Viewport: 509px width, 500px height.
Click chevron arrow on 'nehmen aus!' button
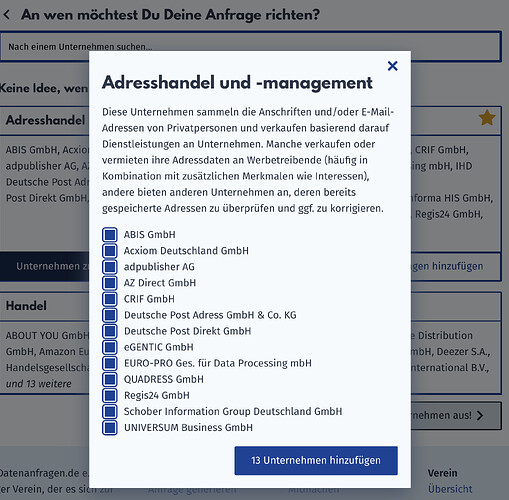tap(480, 415)
